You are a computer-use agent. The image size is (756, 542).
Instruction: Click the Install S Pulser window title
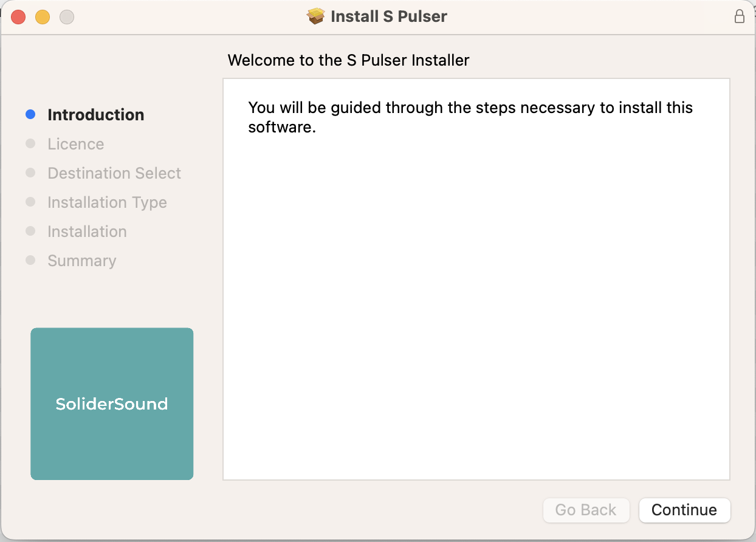click(389, 16)
